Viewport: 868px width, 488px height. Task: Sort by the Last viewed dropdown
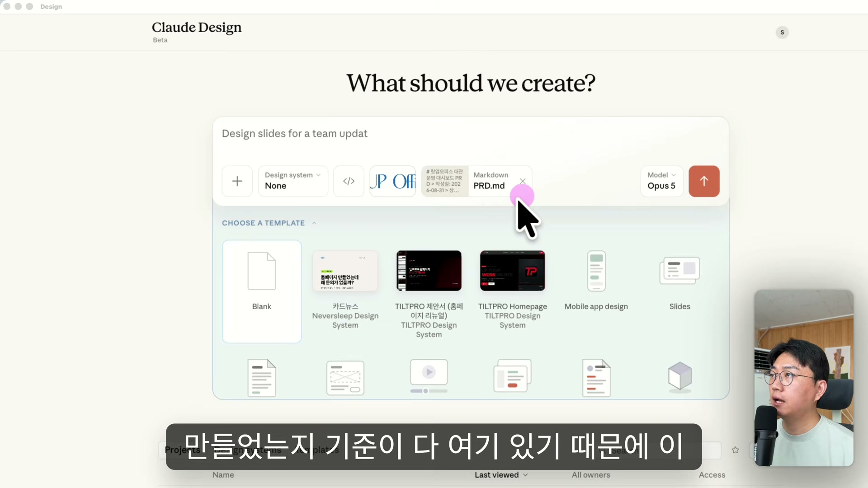pyautogui.click(x=501, y=475)
